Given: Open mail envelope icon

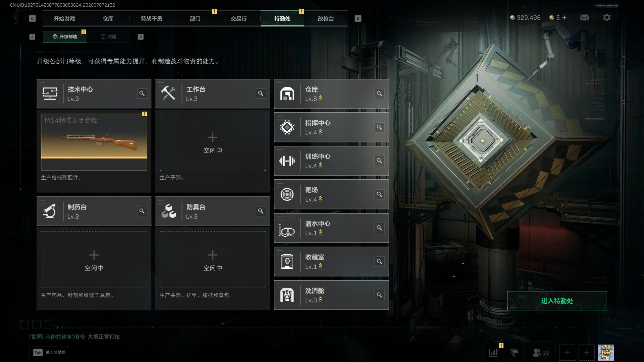Looking at the screenshot, I should (585, 17).
